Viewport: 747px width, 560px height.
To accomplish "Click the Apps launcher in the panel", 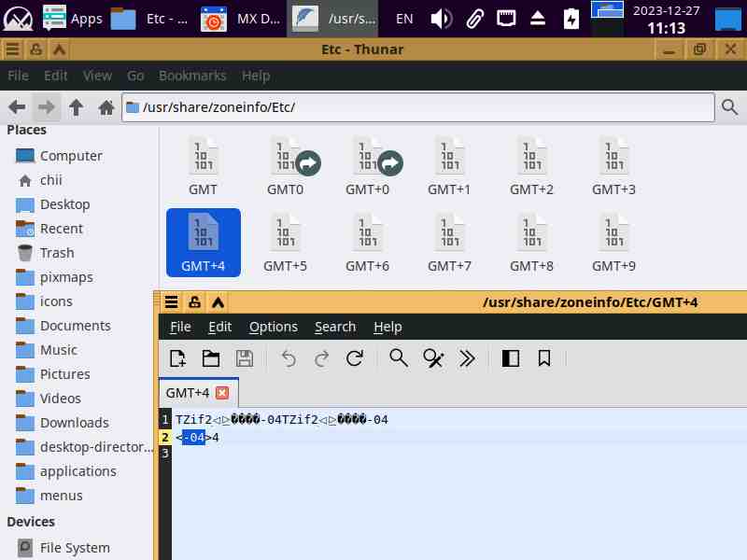I will coord(73,19).
